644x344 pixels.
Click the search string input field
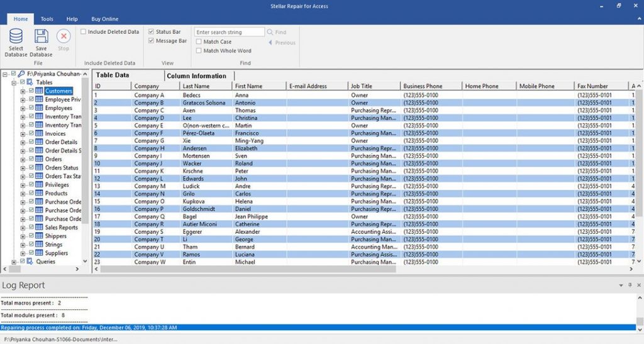[229, 32]
